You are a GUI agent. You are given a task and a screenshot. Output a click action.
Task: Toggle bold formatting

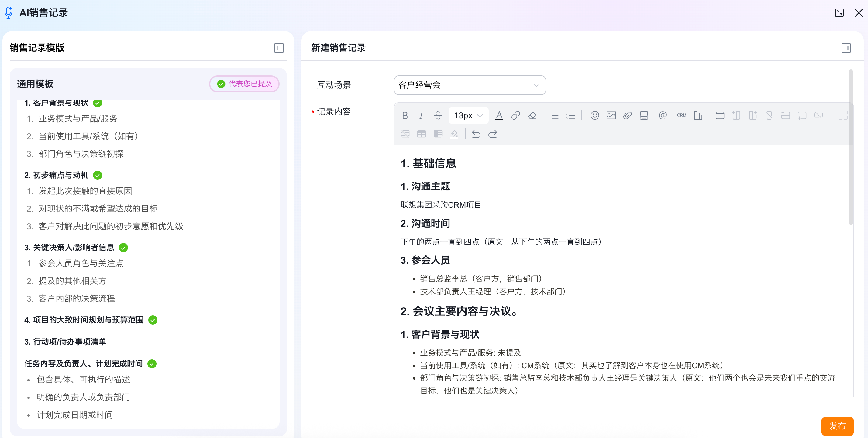pos(405,115)
